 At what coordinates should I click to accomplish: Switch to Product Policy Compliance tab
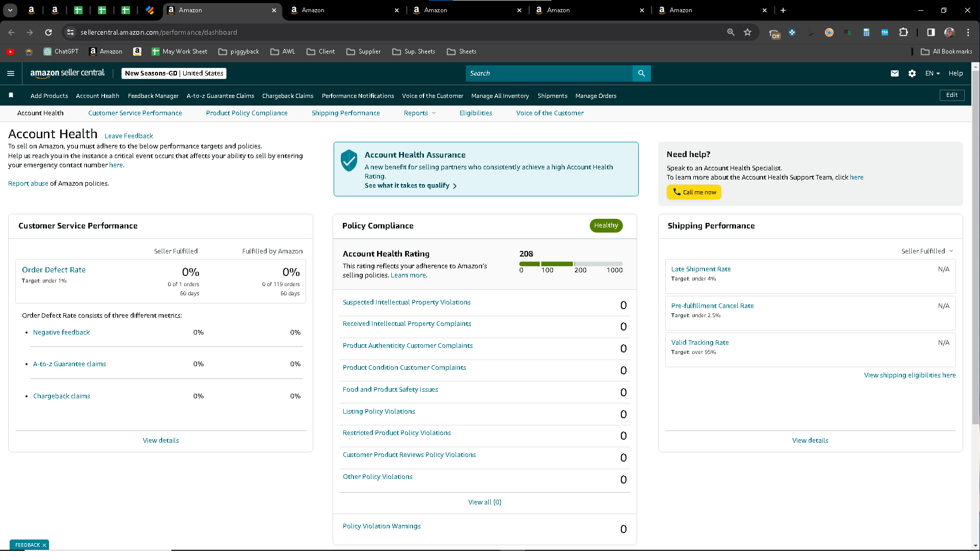pyautogui.click(x=246, y=113)
